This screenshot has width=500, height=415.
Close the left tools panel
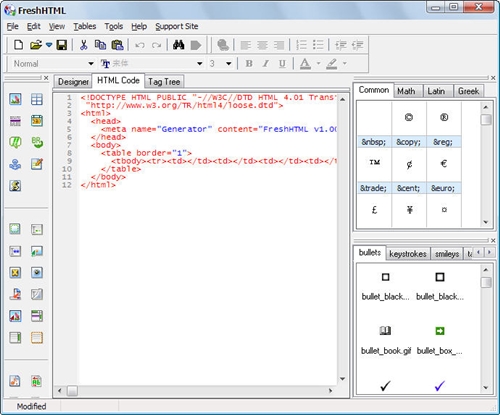[46, 78]
